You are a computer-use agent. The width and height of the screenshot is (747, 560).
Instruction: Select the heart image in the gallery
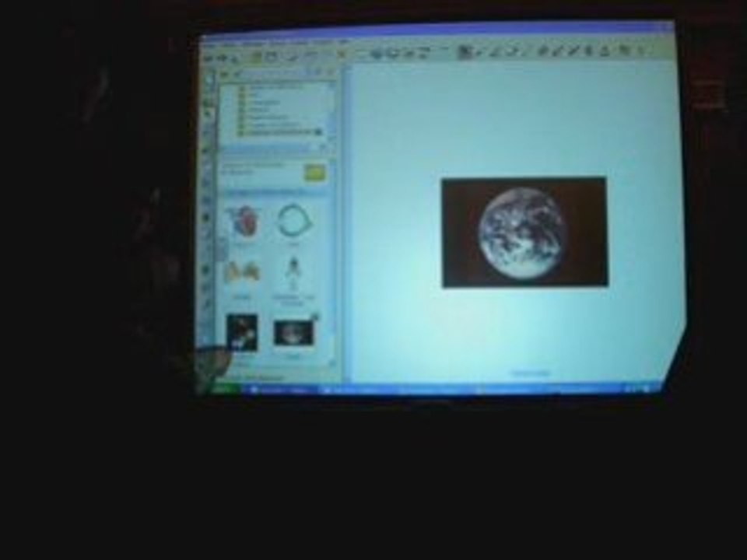coord(244,221)
